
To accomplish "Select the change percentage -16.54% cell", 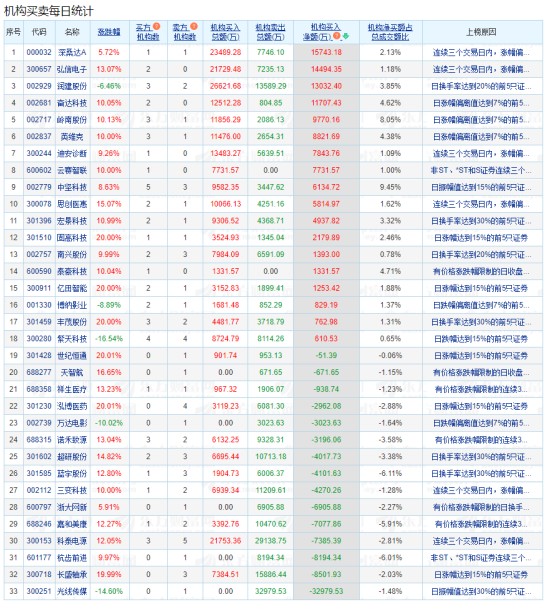I will [x=109, y=339].
